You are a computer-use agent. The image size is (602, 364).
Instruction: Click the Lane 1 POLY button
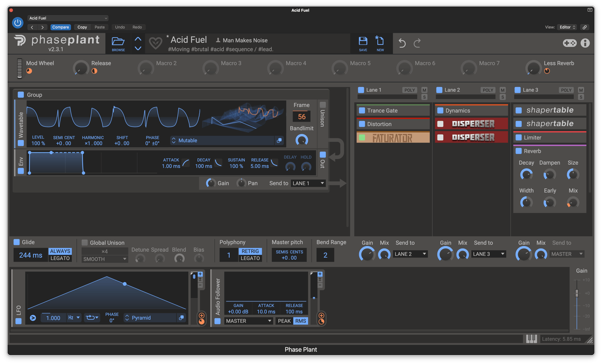point(410,90)
